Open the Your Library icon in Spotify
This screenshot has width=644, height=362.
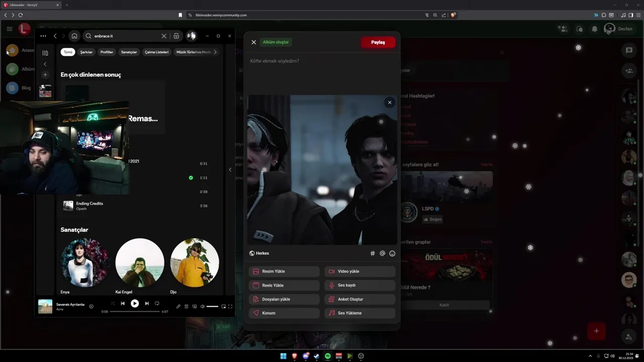point(45,53)
